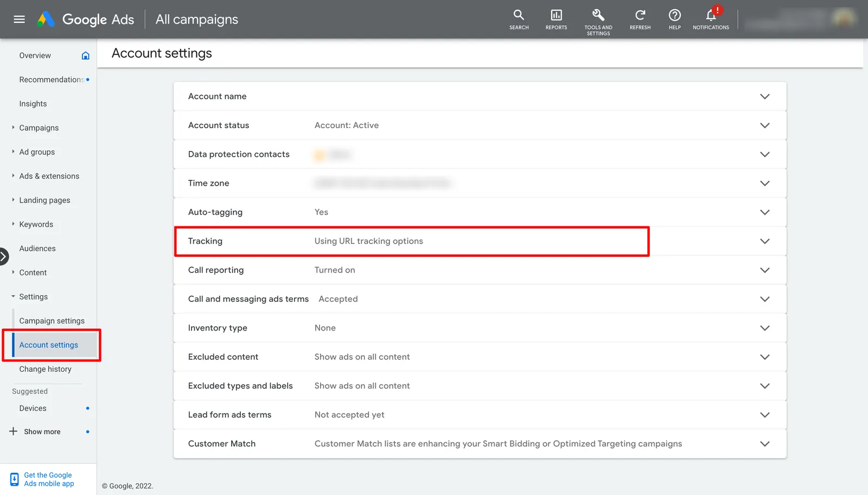
Task: Select Account settings in sidebar
Action: pos(49,345)
